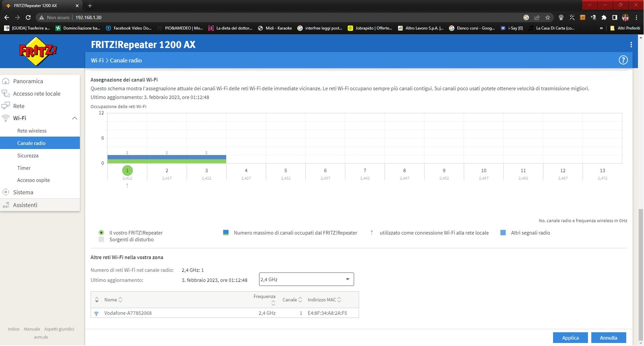Select green channel 1 marker in chart

127,171
